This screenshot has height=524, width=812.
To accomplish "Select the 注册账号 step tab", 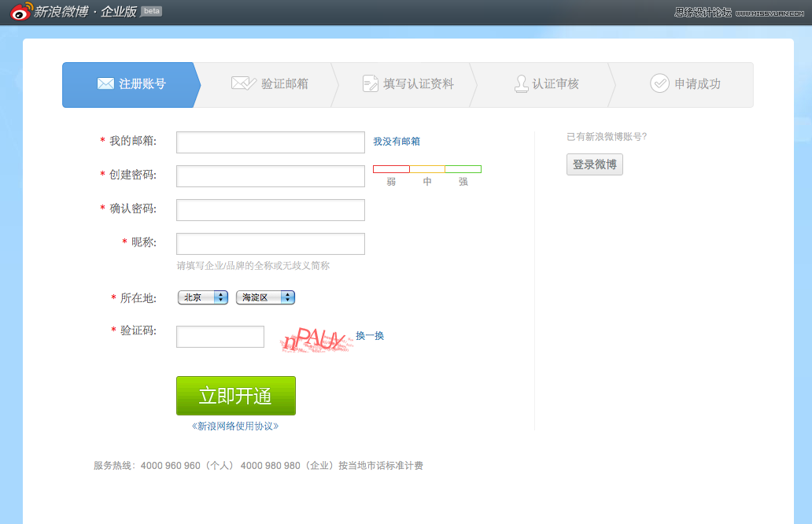I will tap(131, 85).
